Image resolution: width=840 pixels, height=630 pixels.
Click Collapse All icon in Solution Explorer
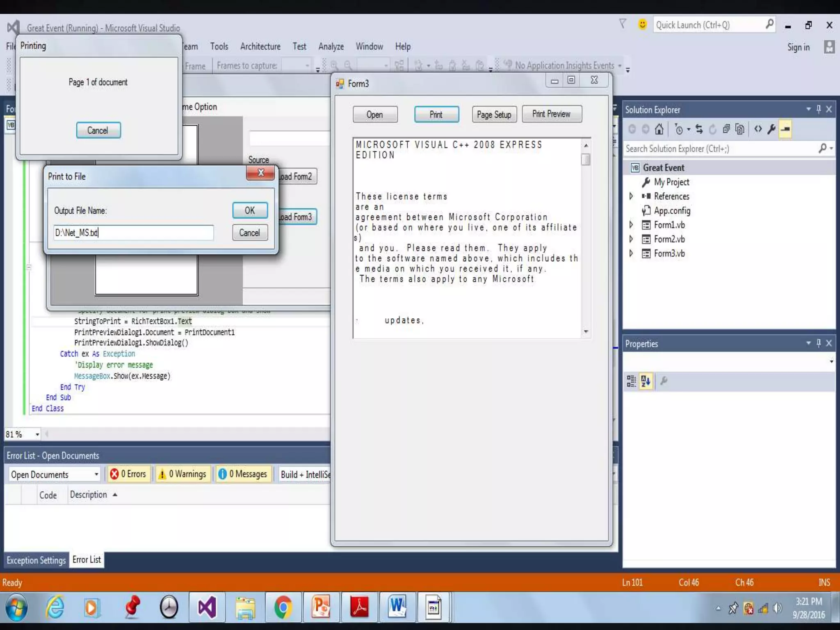726,130
